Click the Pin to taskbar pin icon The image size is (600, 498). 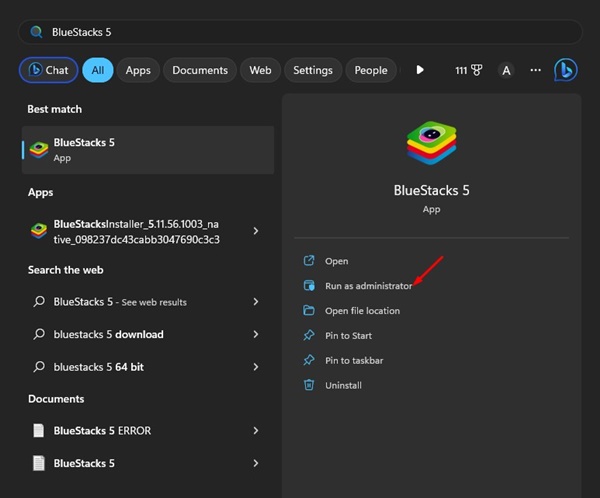point(309,360)
